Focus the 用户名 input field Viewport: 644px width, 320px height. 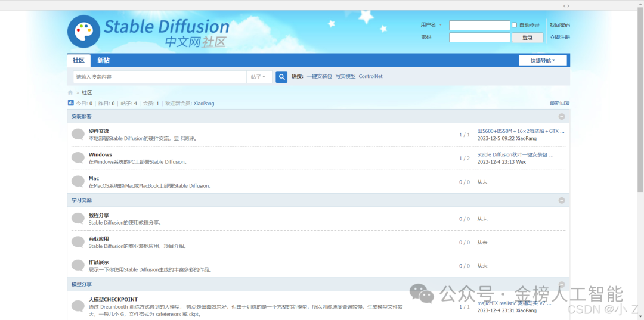point(479,25)
